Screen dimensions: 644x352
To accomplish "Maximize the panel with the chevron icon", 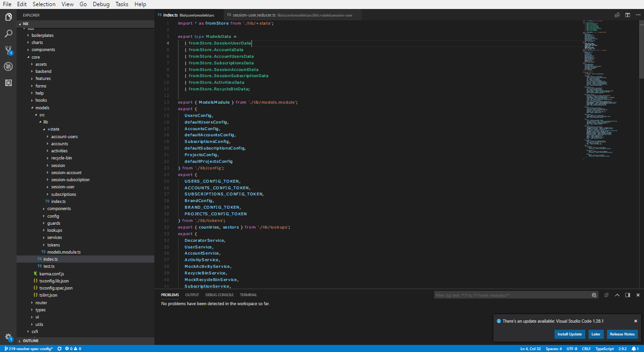I will pos(617,294).
